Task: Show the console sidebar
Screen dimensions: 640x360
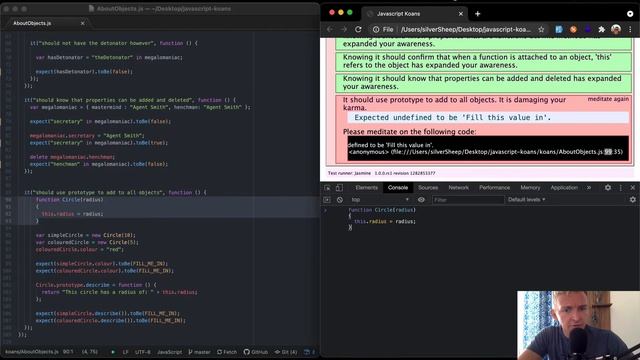Action: (x=327, y=200)
